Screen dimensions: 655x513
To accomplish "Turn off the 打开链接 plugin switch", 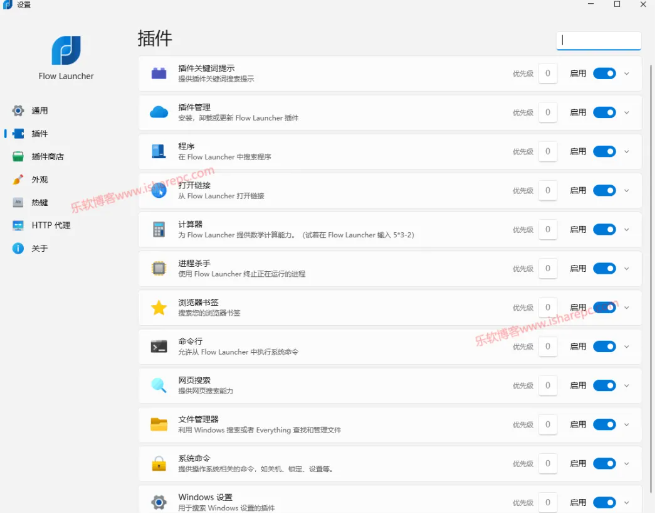I will click(x=604, y=190).
